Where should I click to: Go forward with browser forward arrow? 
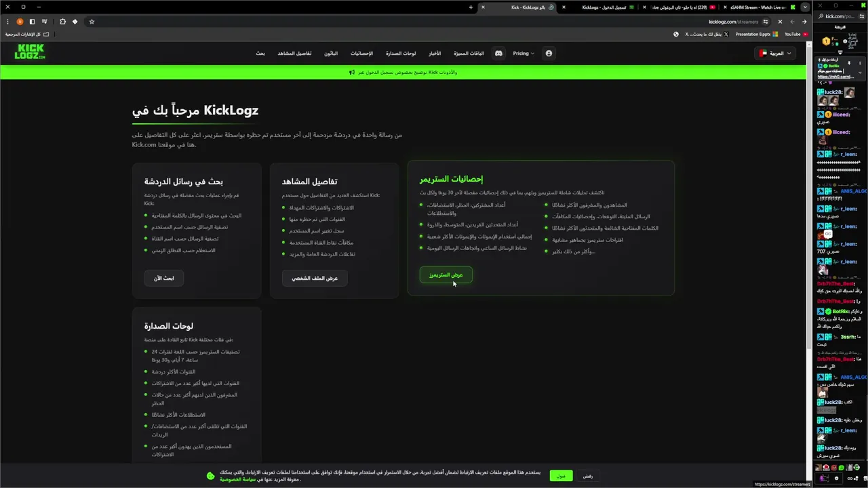(792, 22)
